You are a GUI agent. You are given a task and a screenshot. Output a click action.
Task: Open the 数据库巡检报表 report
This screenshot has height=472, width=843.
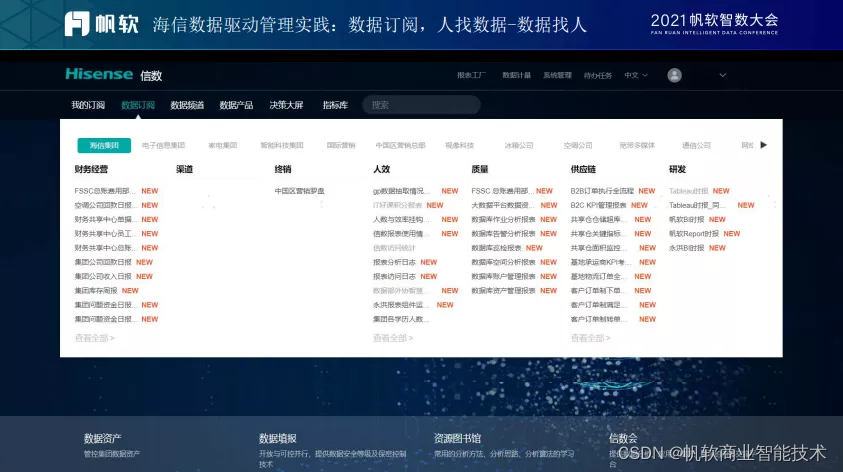496,248
